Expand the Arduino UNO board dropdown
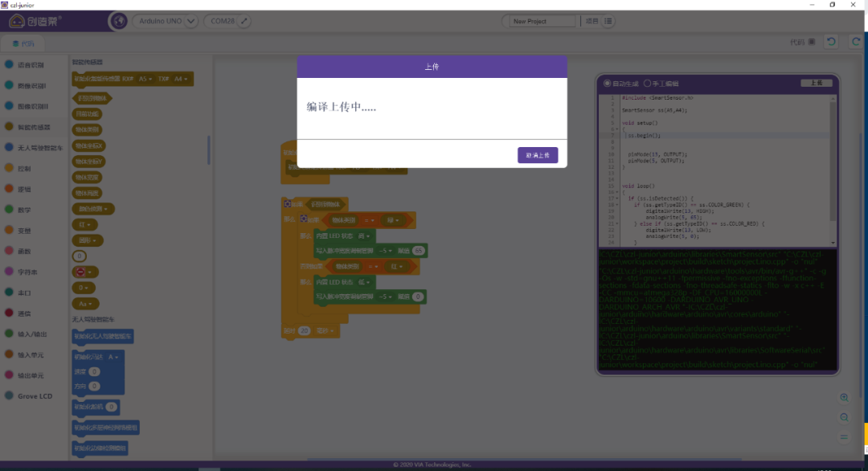This screenshot has height=471, width=868. pyautogui.click(x=190, y=22)
